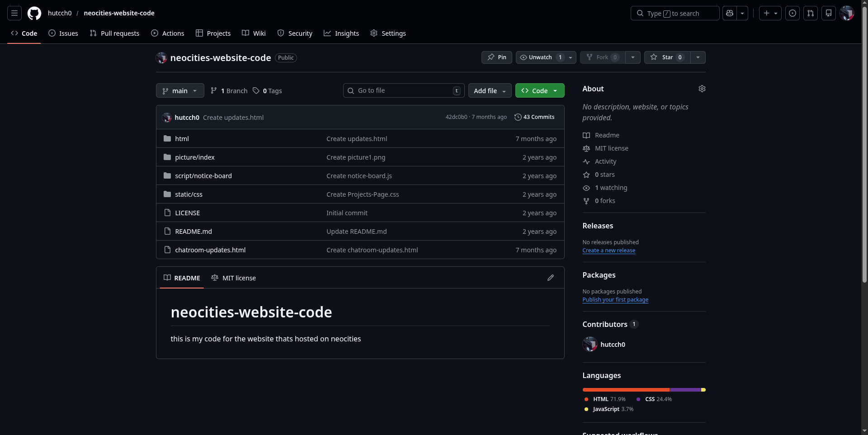
Task: Click the GitHub logo
Action: coord(34,13)
